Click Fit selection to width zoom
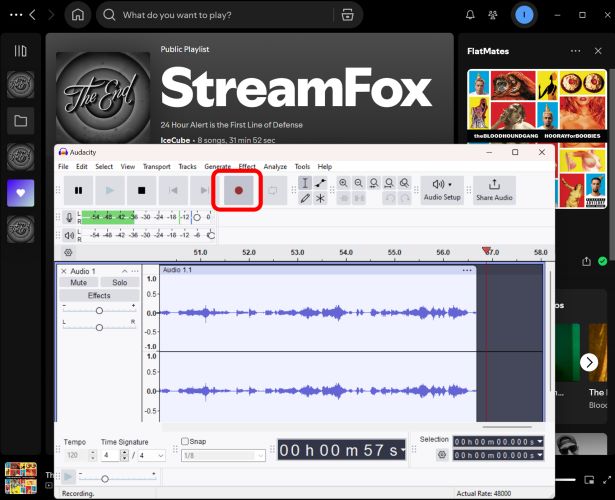This screenshot has width=615, height=500. pos(374,183)
